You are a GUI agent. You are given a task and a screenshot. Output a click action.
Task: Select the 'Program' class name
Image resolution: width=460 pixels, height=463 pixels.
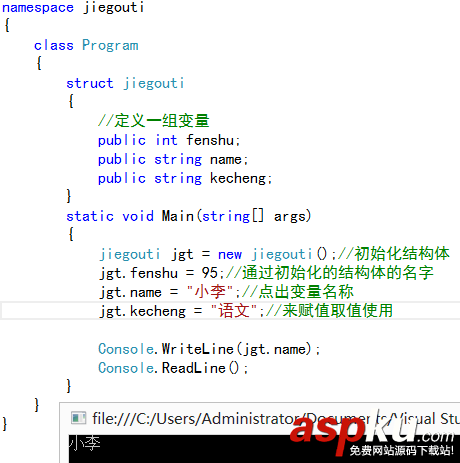pyautogui.click(x=110, y=45)
